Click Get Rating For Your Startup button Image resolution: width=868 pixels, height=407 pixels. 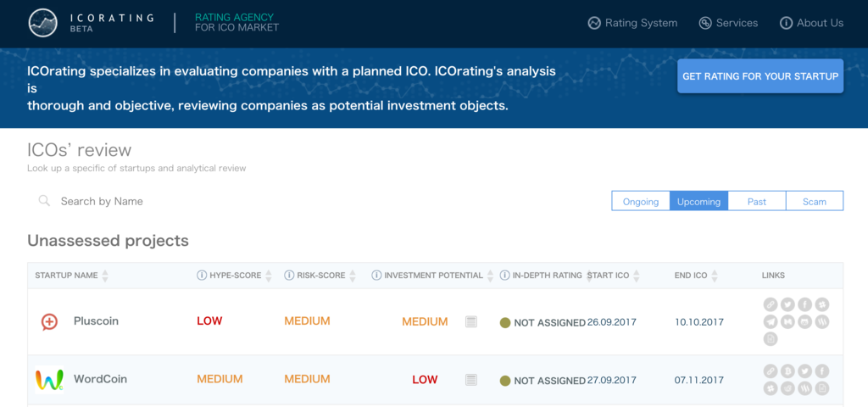coord(760,76)
